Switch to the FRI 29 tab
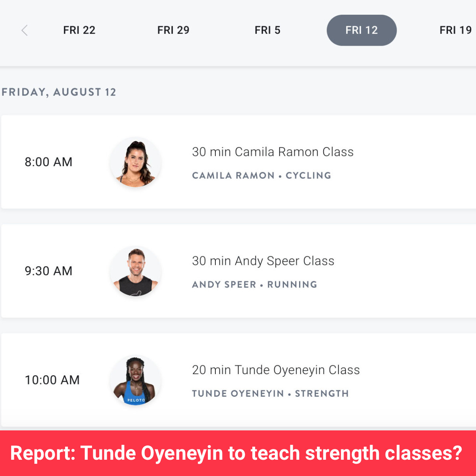476x476 pixels. click(173, 30)
